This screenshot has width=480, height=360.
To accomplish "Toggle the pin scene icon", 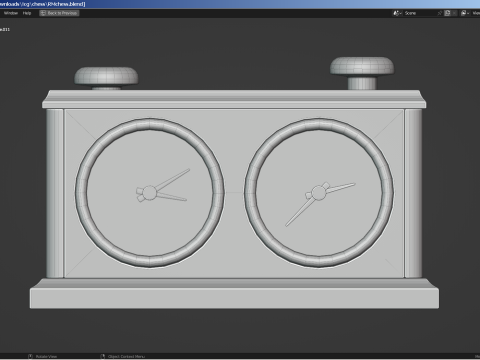I will (x=440, y=13).
